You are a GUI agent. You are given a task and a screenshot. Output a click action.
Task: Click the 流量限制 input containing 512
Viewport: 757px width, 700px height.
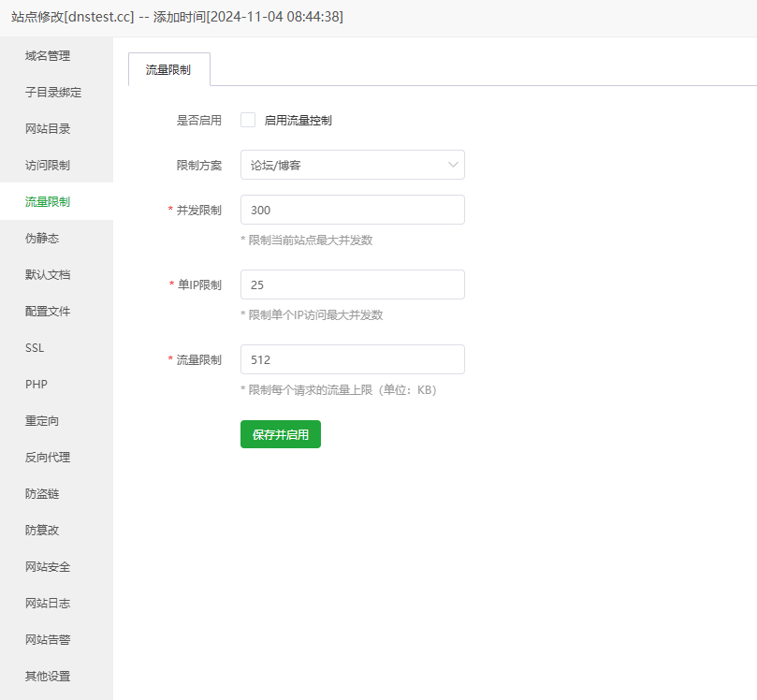[x=352, y=359]
